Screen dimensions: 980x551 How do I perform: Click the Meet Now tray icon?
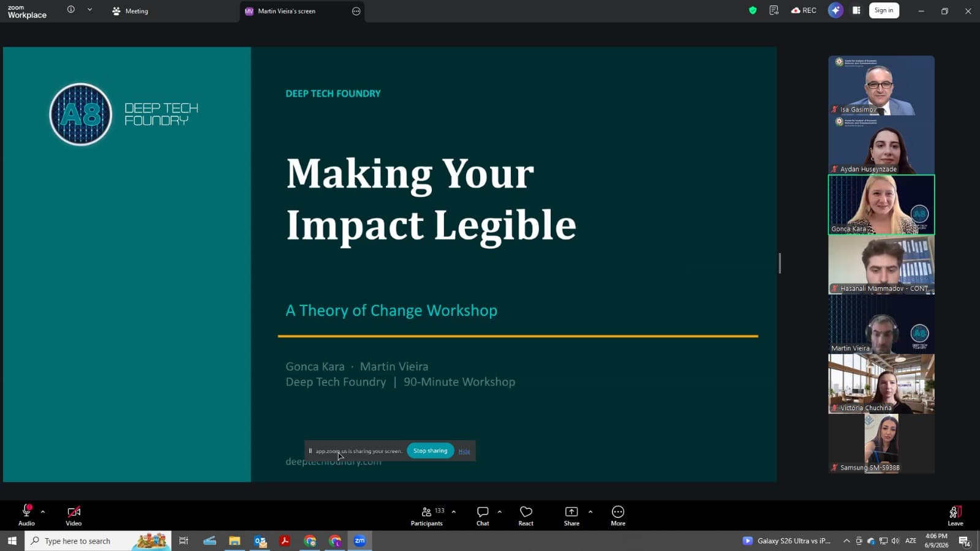click(859, 541)
